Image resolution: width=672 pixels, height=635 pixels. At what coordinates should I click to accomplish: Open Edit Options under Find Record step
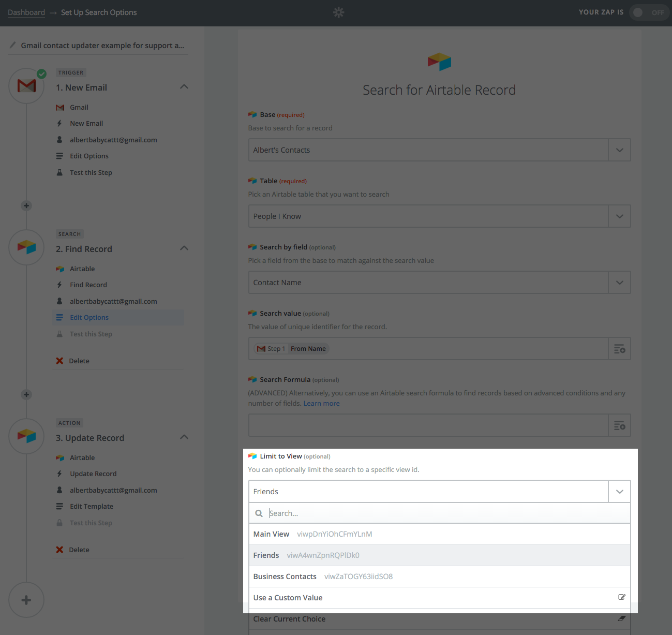tap(118, 317)
